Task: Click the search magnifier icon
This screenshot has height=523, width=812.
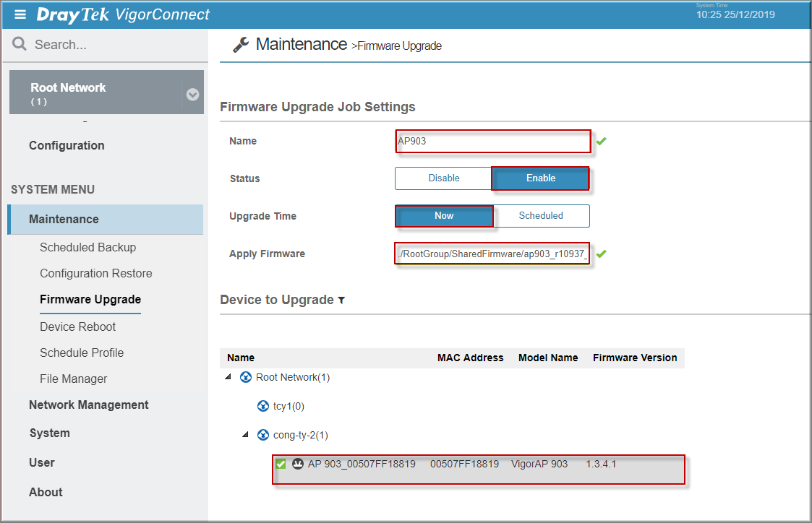Action: tap(19, 44)
